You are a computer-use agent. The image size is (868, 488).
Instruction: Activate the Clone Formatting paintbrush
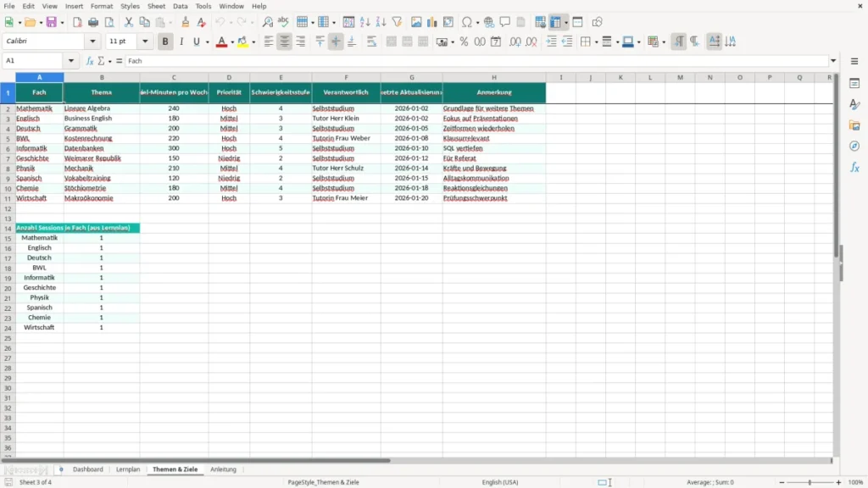186,22
